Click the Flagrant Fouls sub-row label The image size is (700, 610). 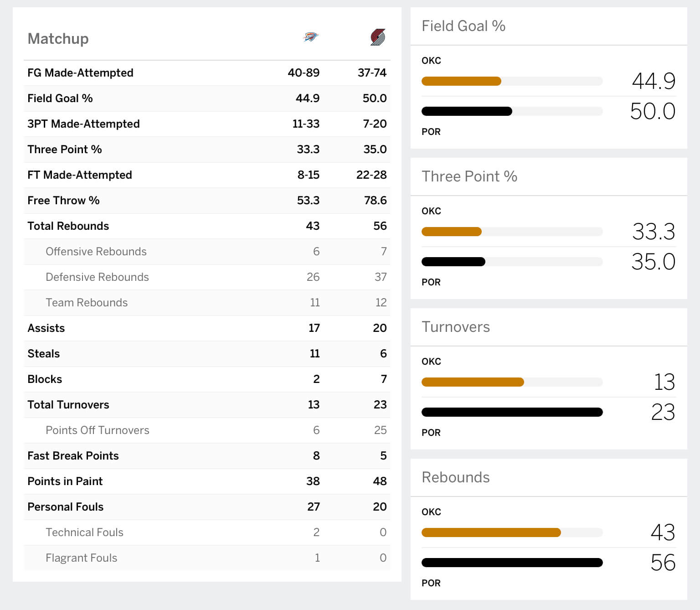tap(81, 558)
